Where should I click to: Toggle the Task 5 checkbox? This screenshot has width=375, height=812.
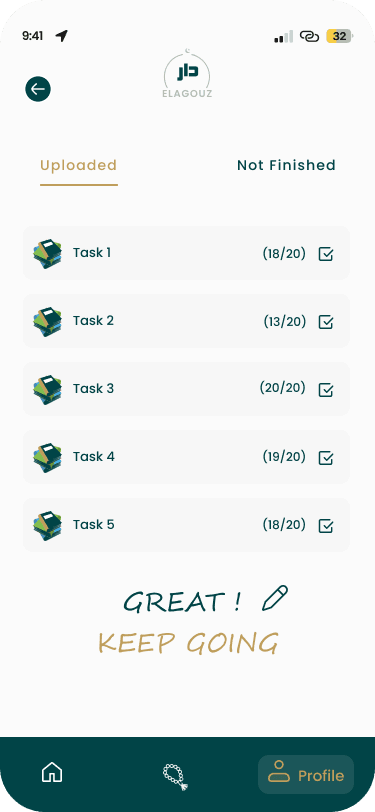tap(326, 526)
